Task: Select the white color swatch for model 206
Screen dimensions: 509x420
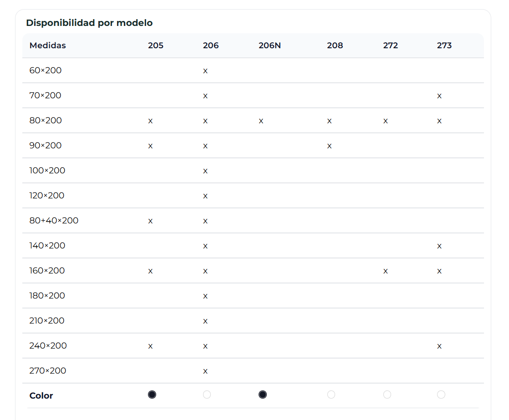Action: click(207, 395)
